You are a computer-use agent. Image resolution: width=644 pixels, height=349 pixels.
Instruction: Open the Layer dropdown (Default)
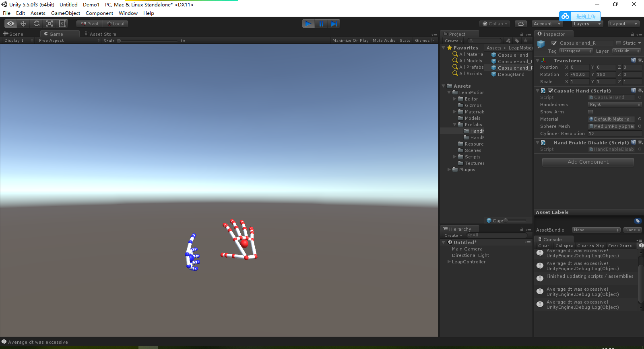click(627, 51)
